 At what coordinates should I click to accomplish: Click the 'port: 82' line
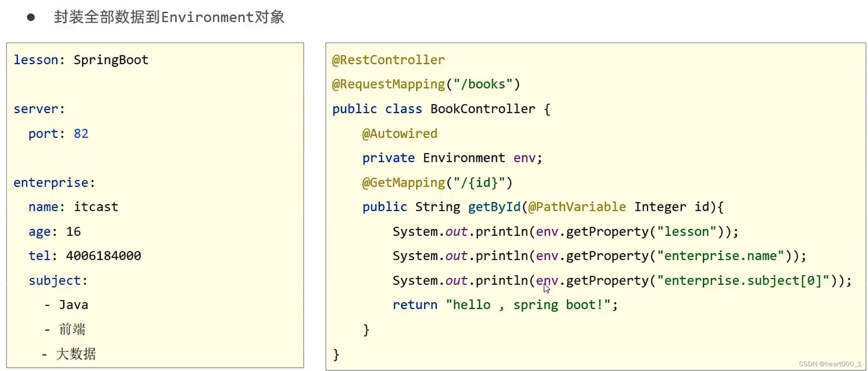click(x=58, y=133)
